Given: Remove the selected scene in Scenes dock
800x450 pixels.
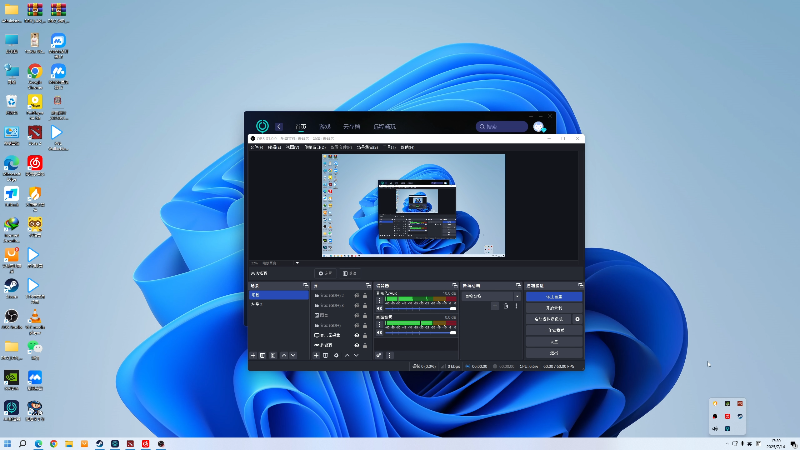Looking at the screenshot, I should pyautogui.click(x=262, y=356).
